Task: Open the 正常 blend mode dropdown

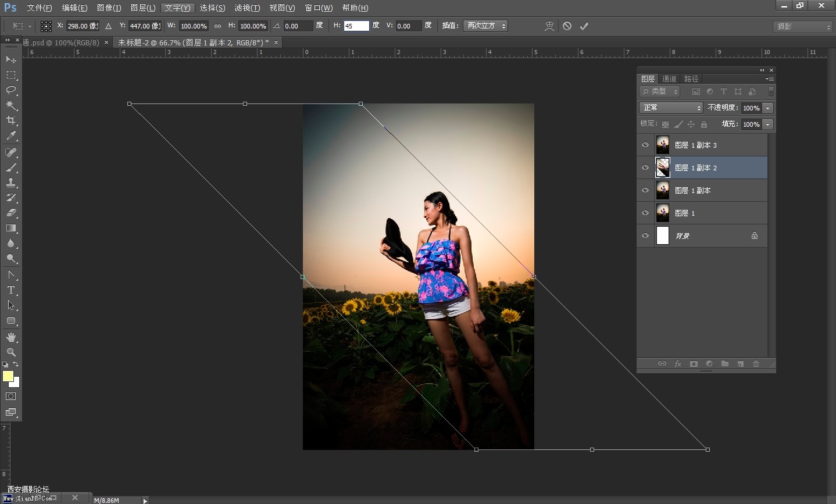Action: click(x=671, y=108)
